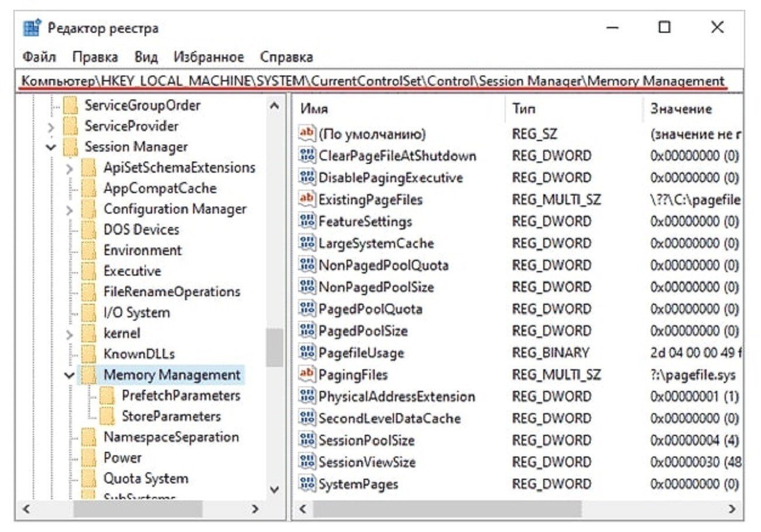Click the string icon of PagingFiles

pyautogui.click(x=307, y=375)
